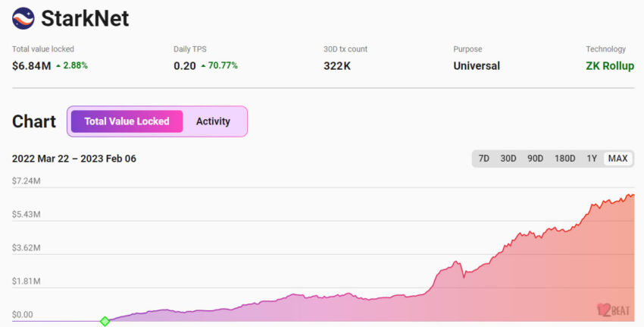Select the 30D time range
The height and width of the screenshot is (327, 644).
pos(508,159)
